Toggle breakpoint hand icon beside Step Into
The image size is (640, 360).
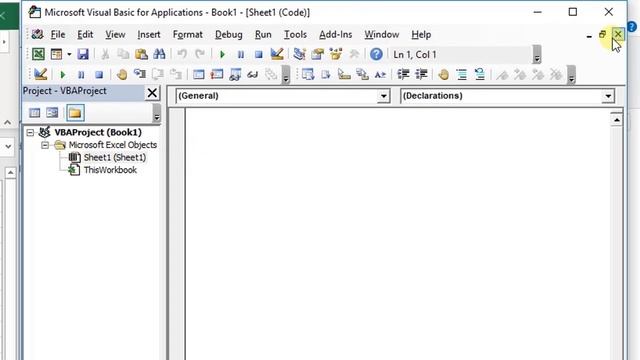pos(122,74)
